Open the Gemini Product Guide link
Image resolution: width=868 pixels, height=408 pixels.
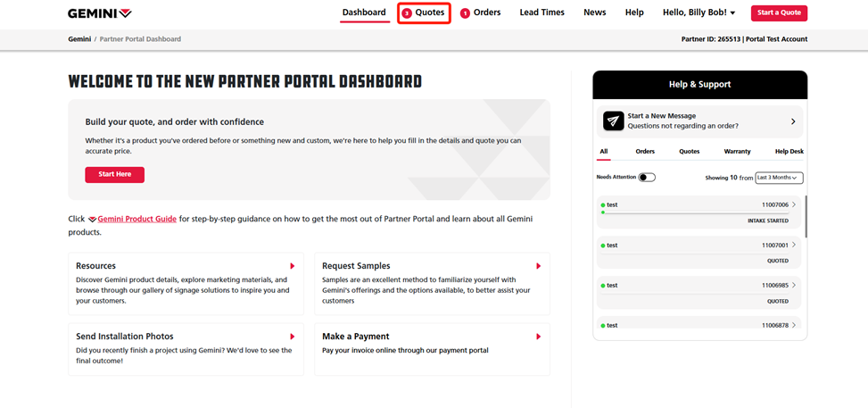tap(136, 219)
